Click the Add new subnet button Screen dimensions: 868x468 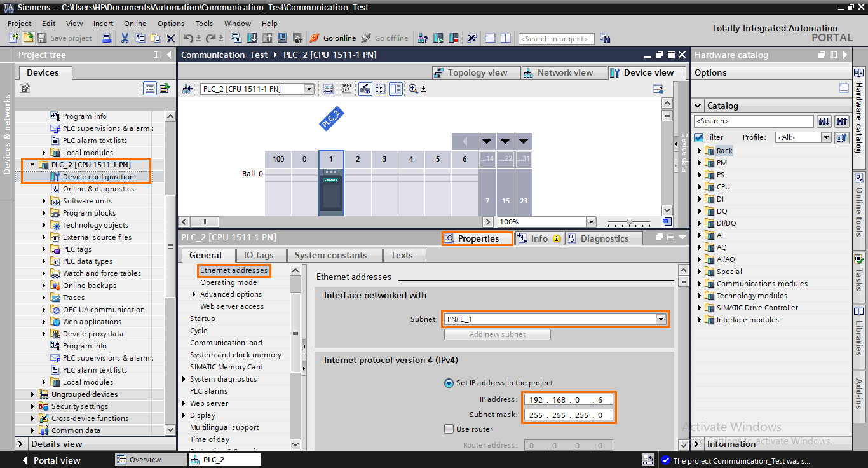(x=497, y=334)
